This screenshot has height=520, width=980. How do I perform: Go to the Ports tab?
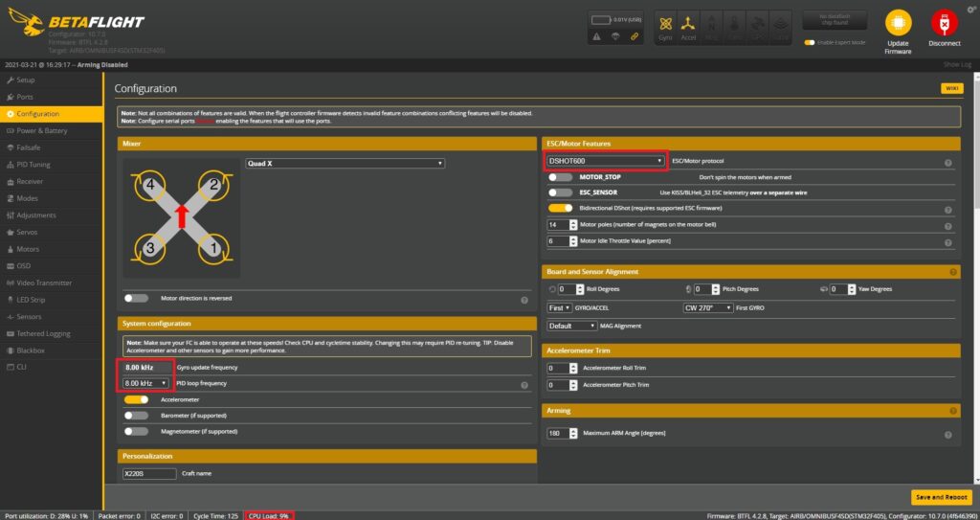pyautogui.click(x=52, y=97)
